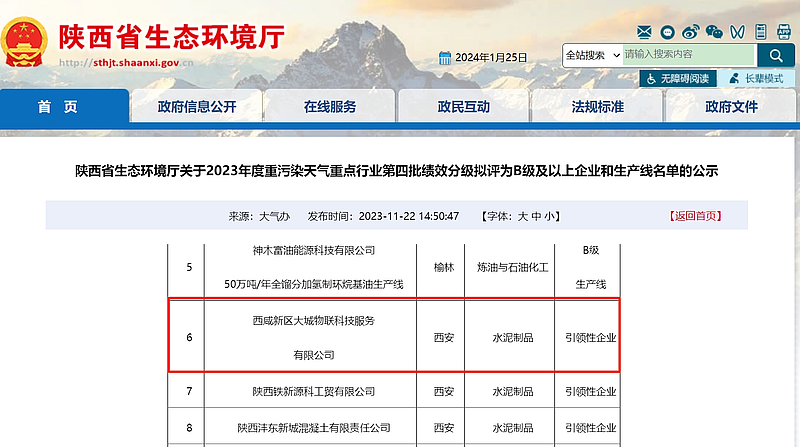Screen dimensions: 800x447
Task: Expand the 全站搜索 scope dropdown
Action: pos(590,54)
